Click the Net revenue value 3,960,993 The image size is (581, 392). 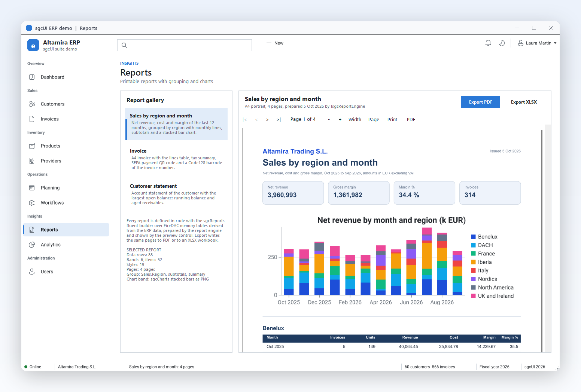point(282,195)
